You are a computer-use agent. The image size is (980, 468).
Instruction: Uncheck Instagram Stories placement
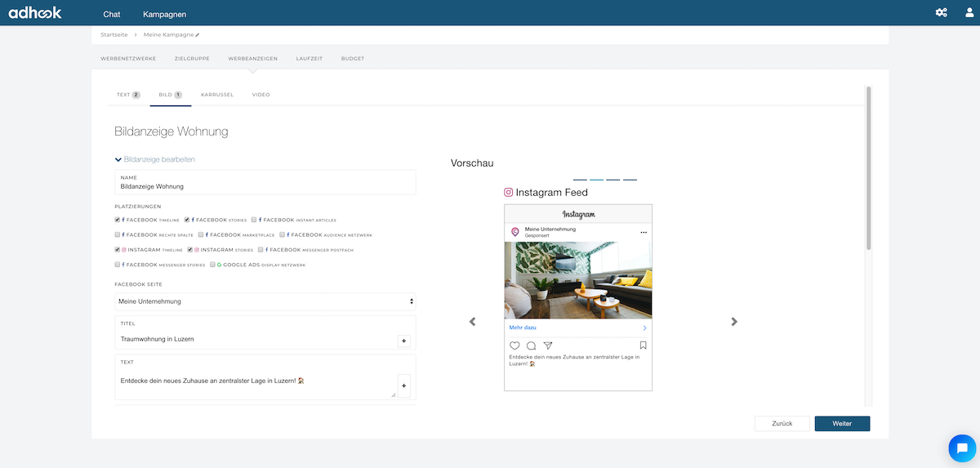pyautogui.click(x=190, y=250)
